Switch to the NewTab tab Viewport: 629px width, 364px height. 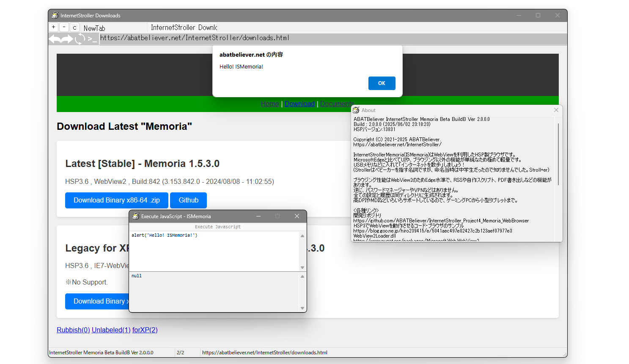pyautogui.click(x=114, y=28)
